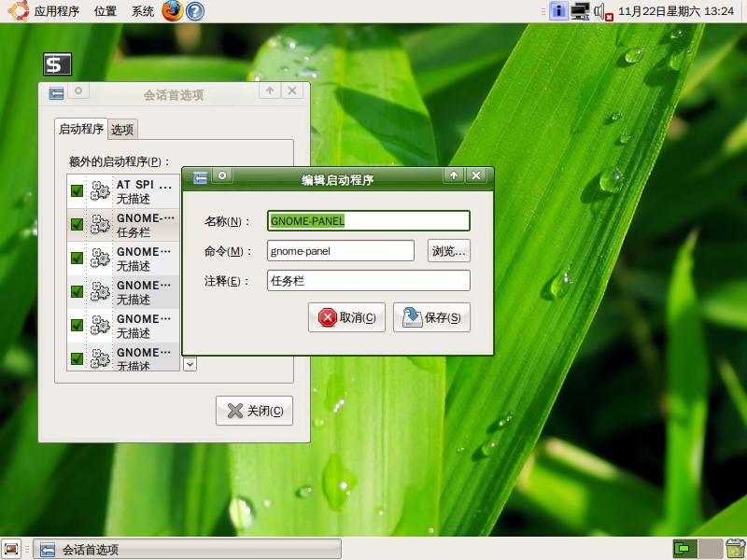The height and width of the screenshot is (560, 747).
Task: Roll up 会话首选项 window with arrow button
Action: (270, 91)
